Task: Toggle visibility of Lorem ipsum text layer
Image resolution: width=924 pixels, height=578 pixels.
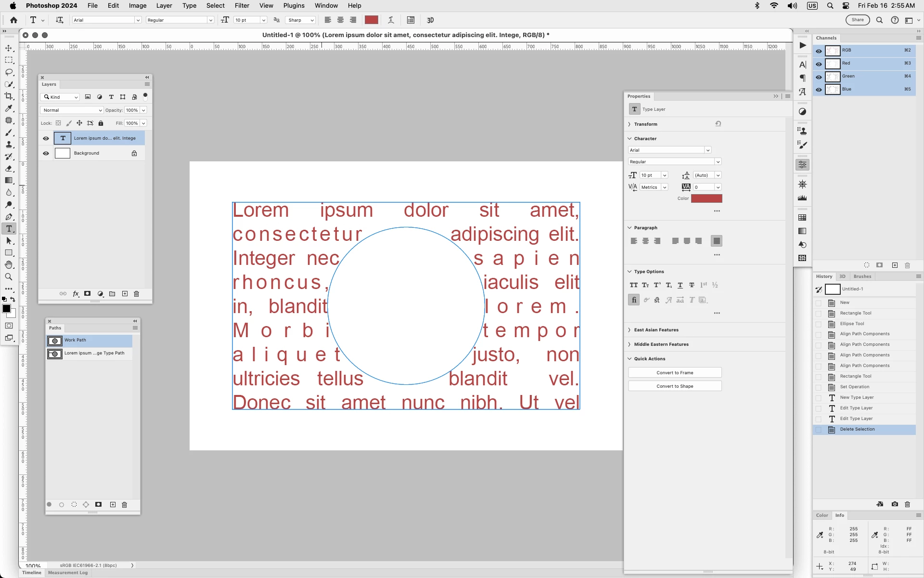Action: coord(46,139)
